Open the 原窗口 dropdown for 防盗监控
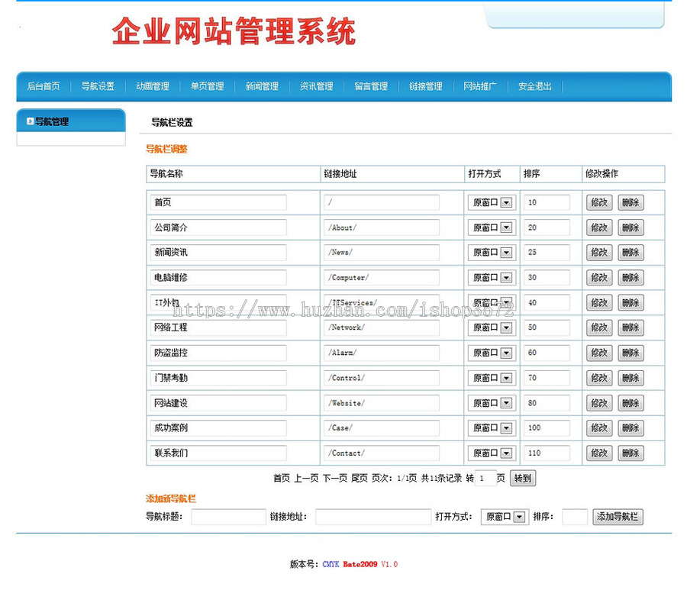Screen dimensions: 687x616 pyautogui.click(x=491, y=353)
